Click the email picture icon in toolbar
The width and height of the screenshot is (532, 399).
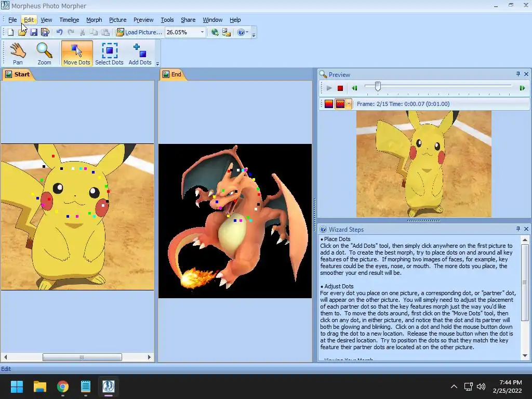(227, 32)
